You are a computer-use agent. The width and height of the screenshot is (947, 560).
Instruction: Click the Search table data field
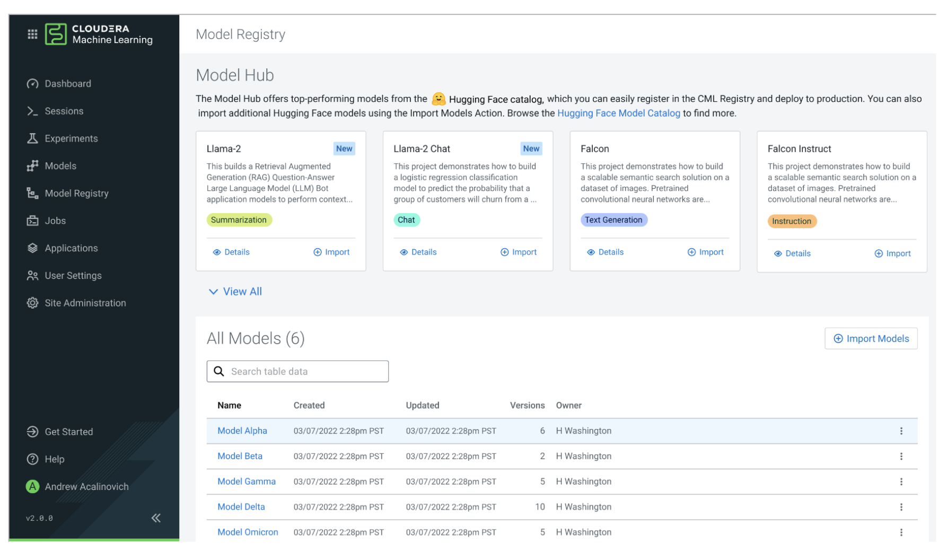click(x=297, y=372)
